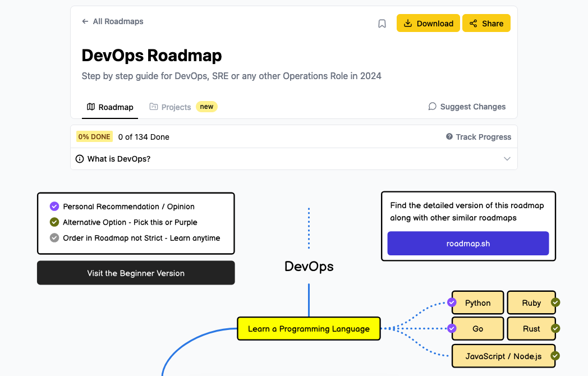Click the gray Order not Strict legend icon
Image resolution: width=588 pixels, height=376 pixels.
tap(54, 237)
